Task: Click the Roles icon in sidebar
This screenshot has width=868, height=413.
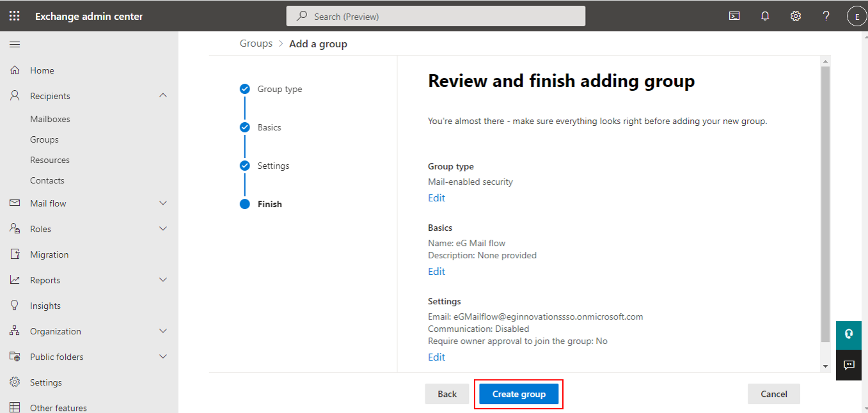Action: 15,229
